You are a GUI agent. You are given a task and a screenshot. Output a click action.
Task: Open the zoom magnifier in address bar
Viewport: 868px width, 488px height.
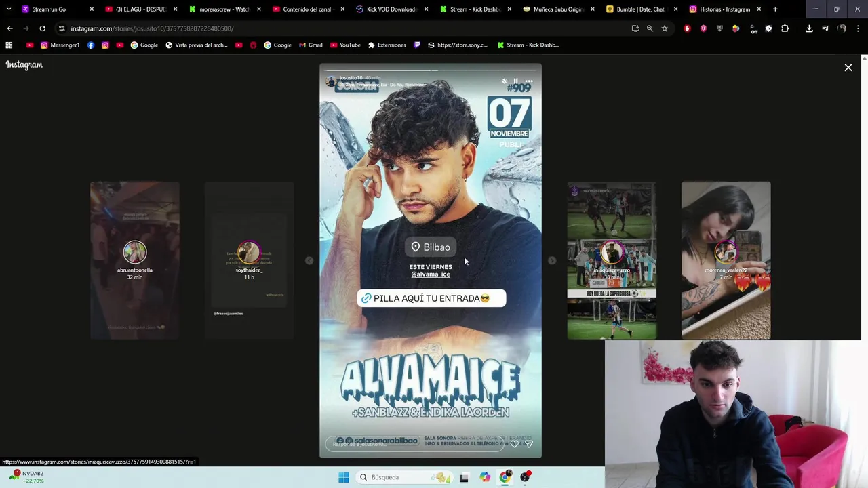pos(650,28)
